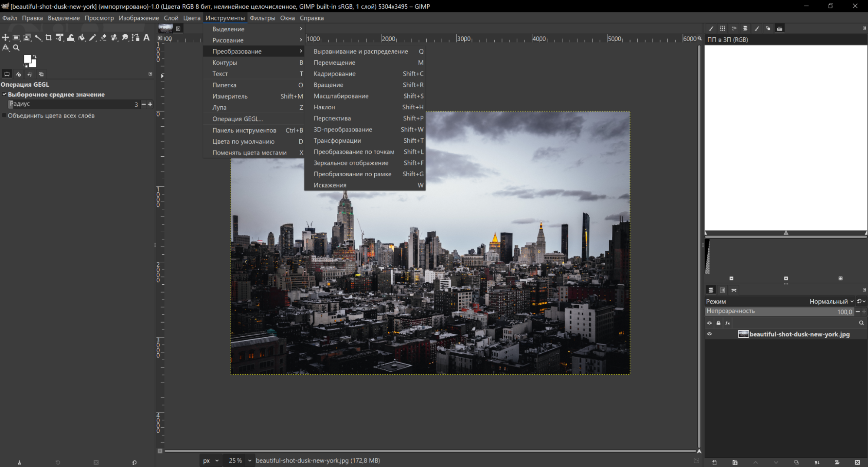Viewport: 868px width, 467px height.
Task: Open the 'Фильтры' menu in menu bar
Action: [262, 18]
